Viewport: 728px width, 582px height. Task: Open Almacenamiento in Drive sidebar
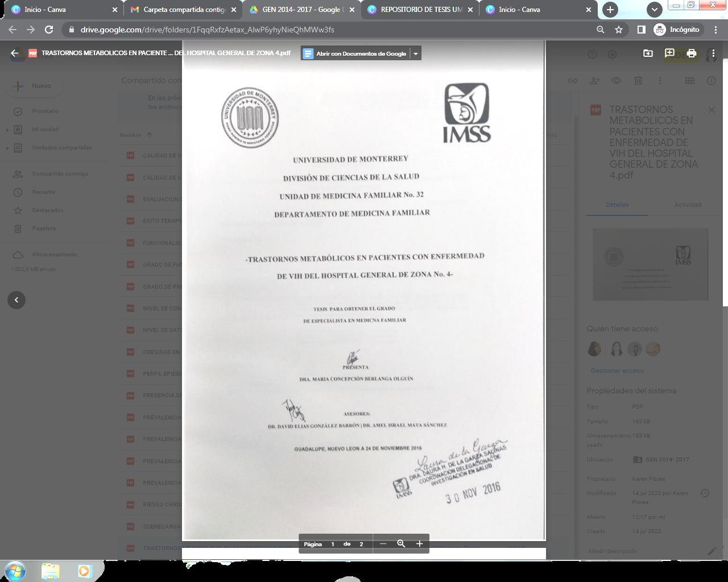point(55,255)
